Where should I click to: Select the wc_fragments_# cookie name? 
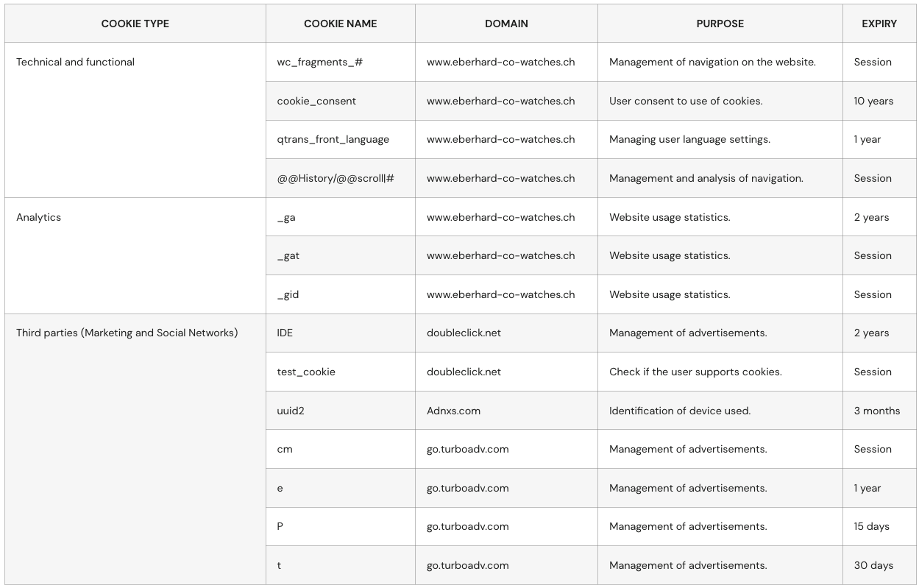coord(319,63)
